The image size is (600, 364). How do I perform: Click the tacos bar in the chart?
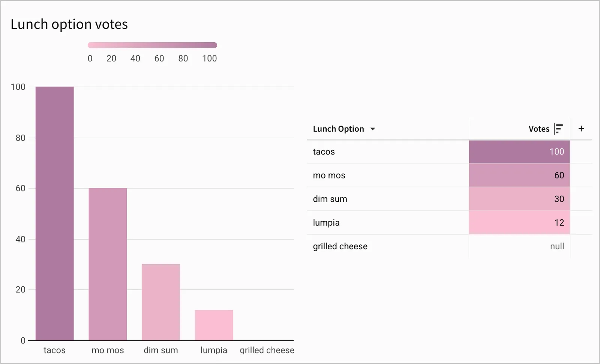click(x=55, y=214)
